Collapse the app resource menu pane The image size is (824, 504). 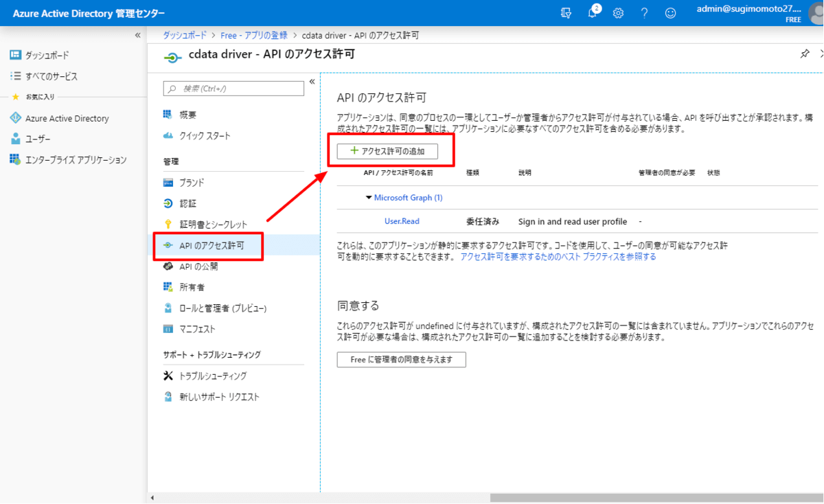312,82
